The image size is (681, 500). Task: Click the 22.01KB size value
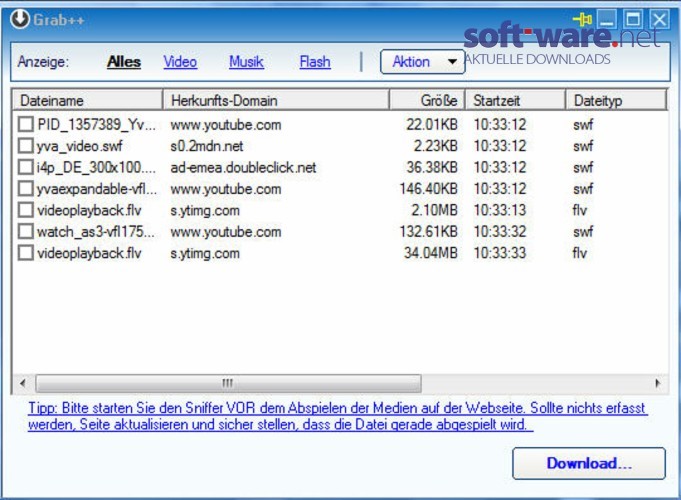[x=432, y=125]
